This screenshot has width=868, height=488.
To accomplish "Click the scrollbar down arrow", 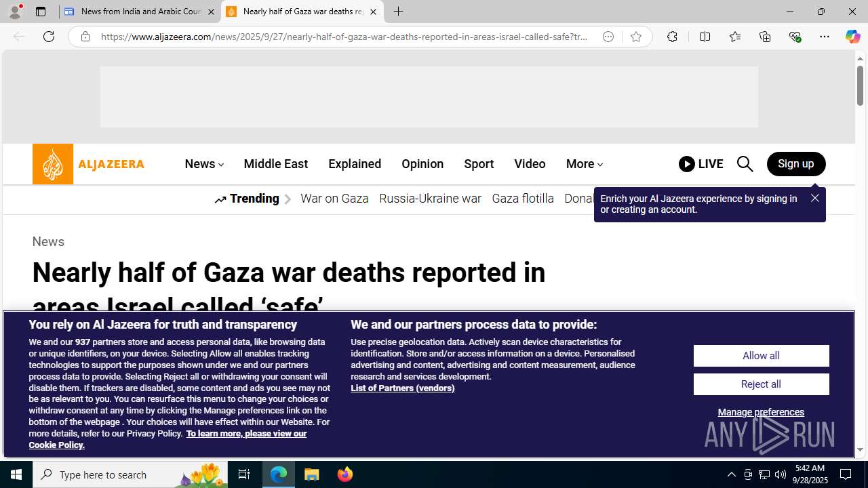I will coord(860,450).
